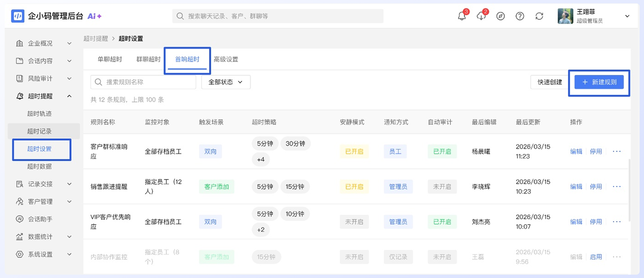Click the 数据统计 chart icon

click(19, 237)
